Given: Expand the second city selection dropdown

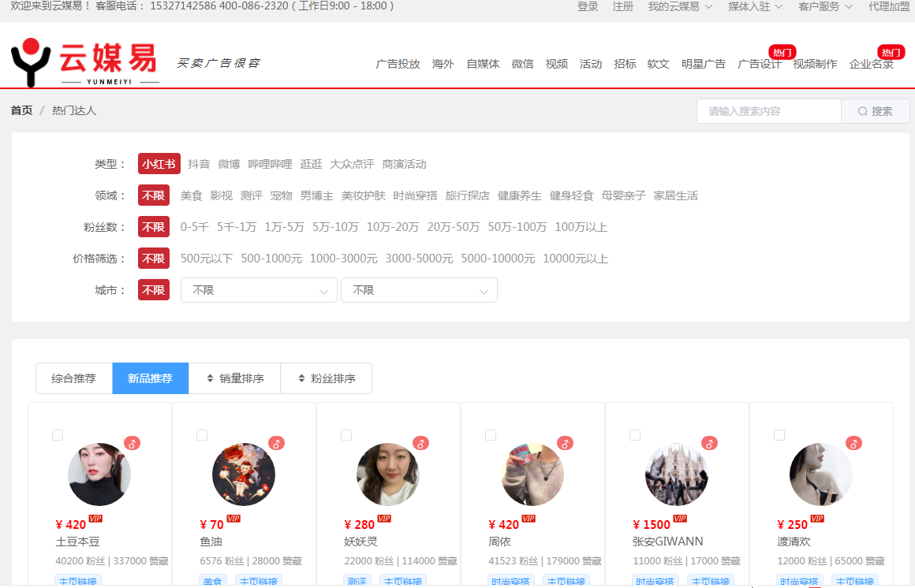Looking at the screenshot, I should coord(419,290).
